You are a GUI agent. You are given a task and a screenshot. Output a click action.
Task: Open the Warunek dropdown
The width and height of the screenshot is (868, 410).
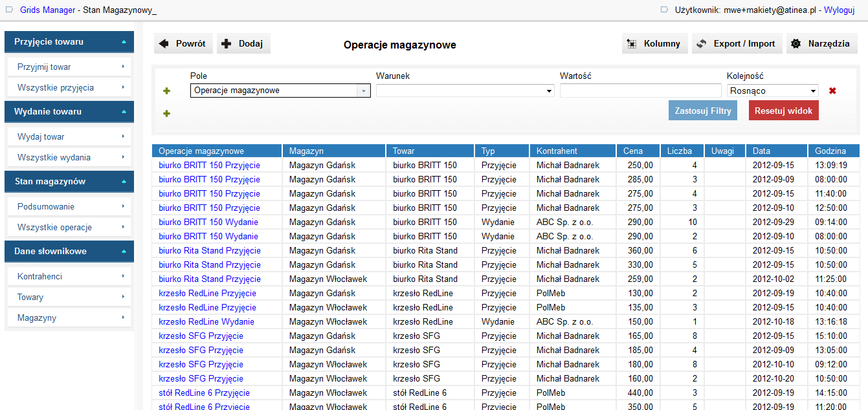[465, 91]
